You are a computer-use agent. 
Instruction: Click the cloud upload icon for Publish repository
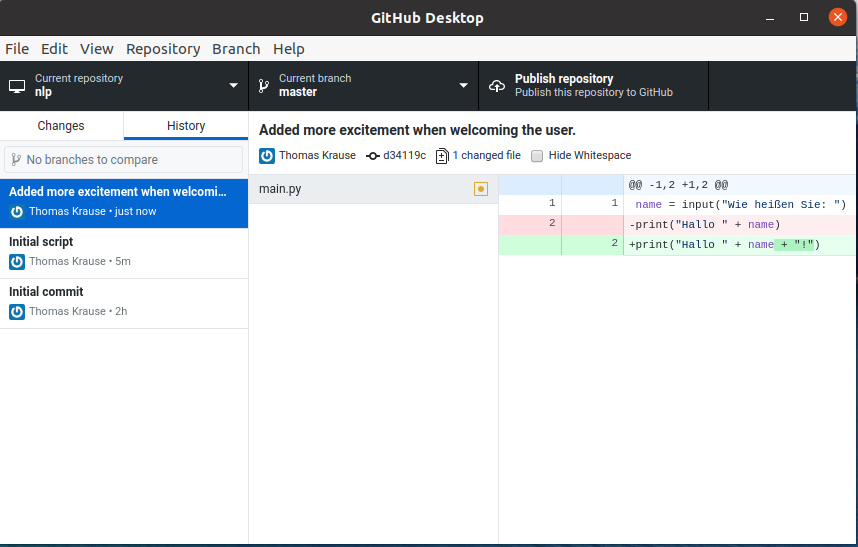point(497,86)
